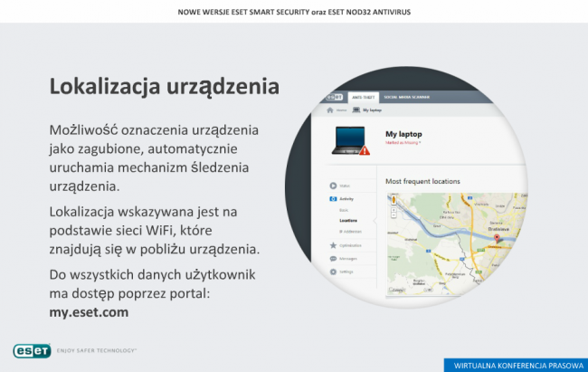The height and width of the screenshot is (372, 588).
Task: Click the 'ENJOY SAFER TECHNOLOGY' tagline
Action: point(97,350)
